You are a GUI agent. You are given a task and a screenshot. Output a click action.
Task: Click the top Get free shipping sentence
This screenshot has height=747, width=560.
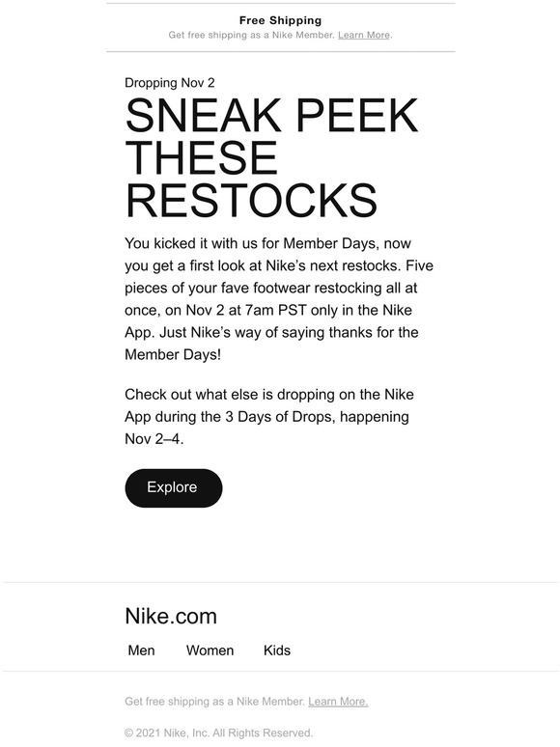click(252, 35)
